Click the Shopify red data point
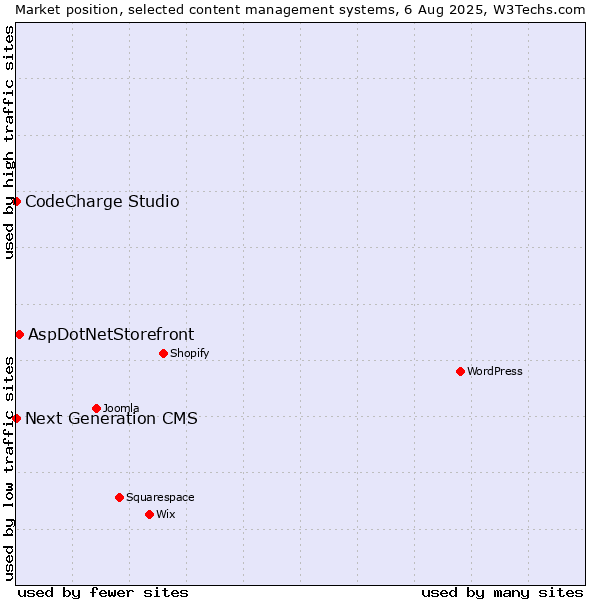 pyautogui.click(x=163, y=353)
